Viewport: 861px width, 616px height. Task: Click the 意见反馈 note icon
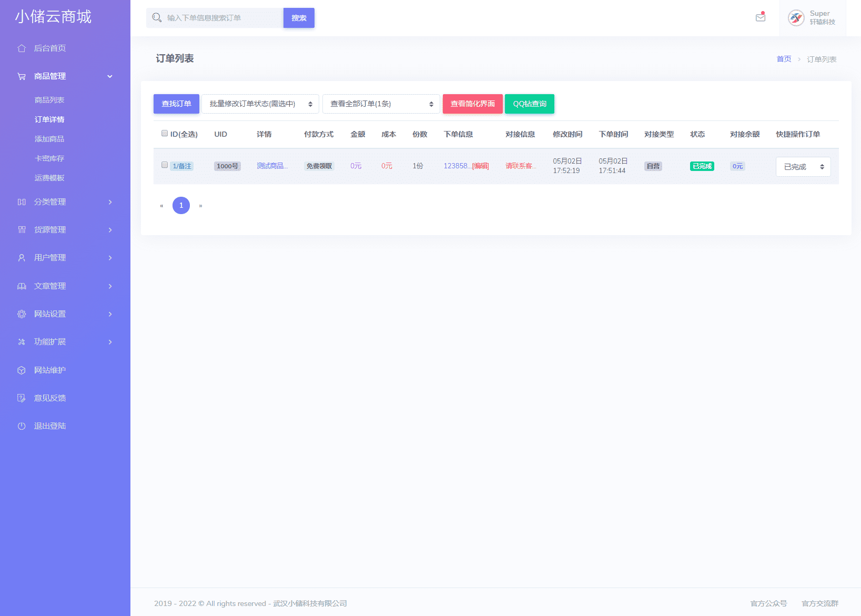click(22, 398)
